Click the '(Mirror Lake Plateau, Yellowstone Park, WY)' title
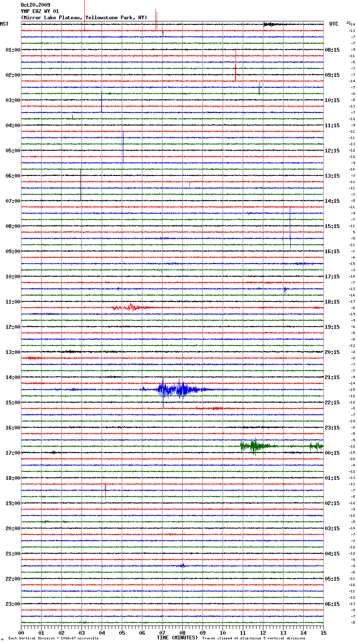Viewport: 357px width, 644px height. pyautogui.click(x=84, y=18)
